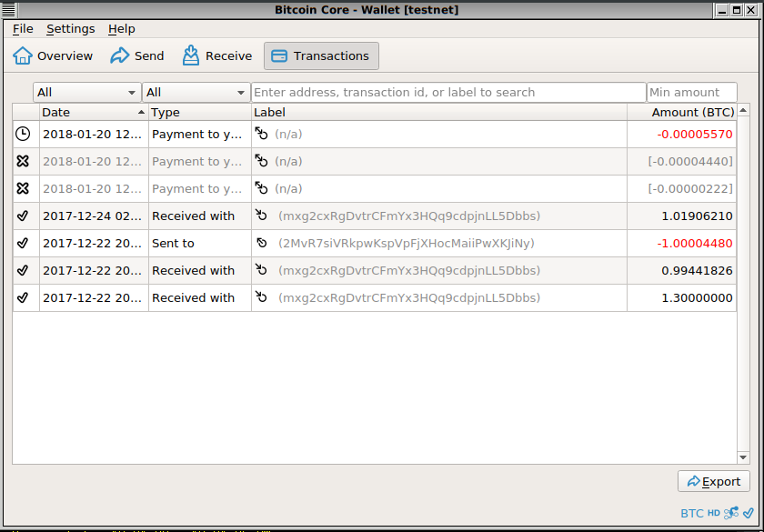Switch to the Send tab

[x=137, y=56]
